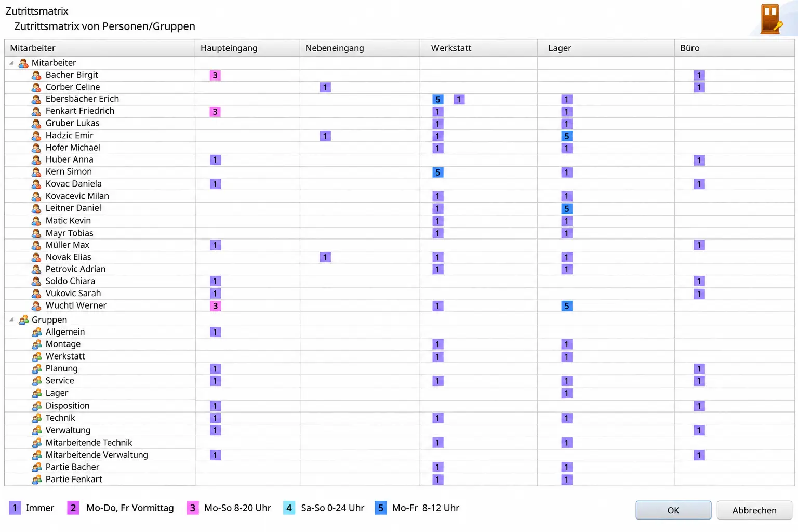Click Hadzic Emir's Lager badge 5
The image size is (798, 532).
click(x=567, y=136)
